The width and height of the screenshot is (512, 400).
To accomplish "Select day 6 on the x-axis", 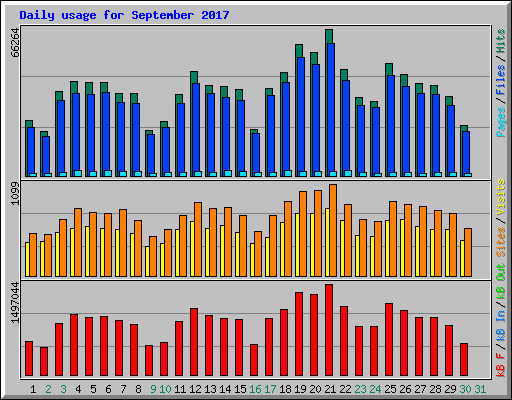I will click(108, 389).
